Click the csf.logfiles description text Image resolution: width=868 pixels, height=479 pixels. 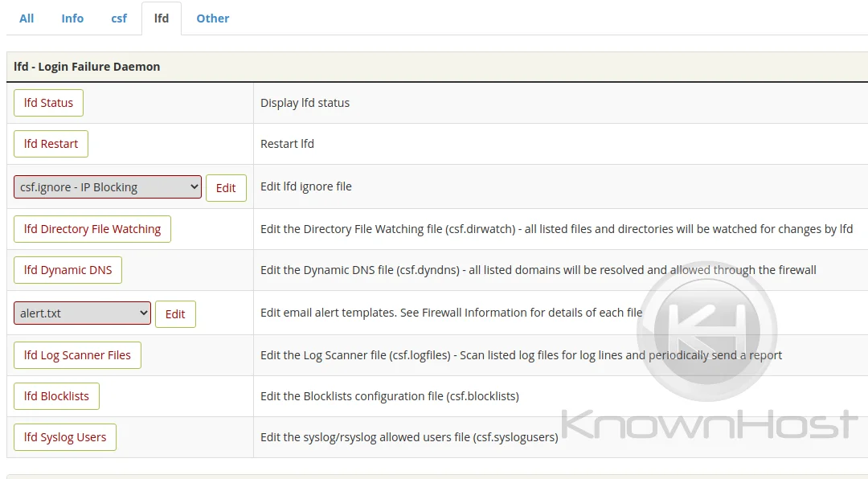pyautogui.click(x=521, y=355)
